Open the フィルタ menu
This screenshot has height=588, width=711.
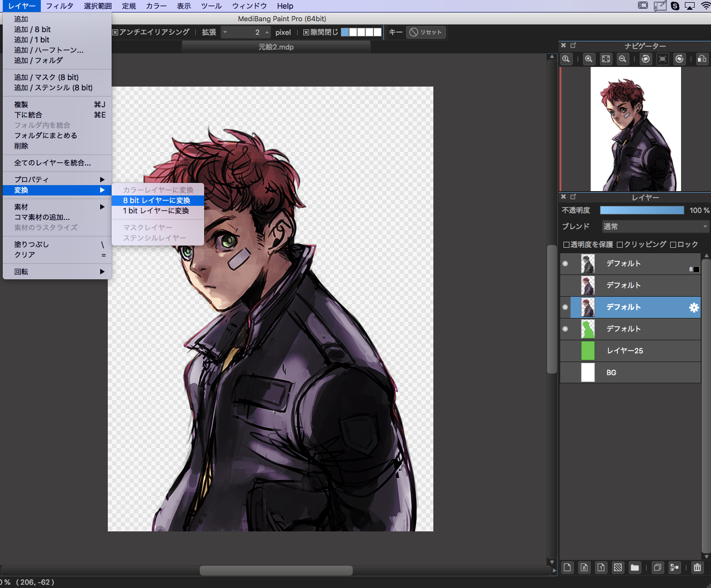tap(59, 6)
